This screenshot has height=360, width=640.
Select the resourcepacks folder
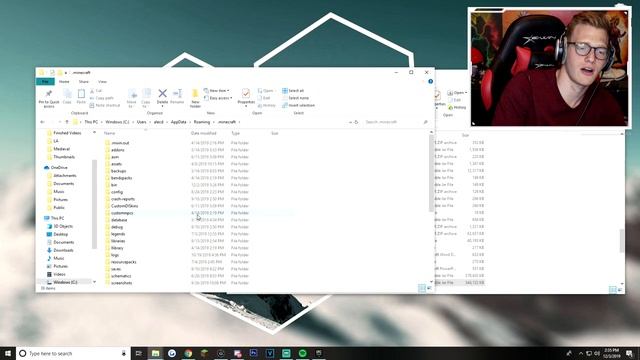point(123,262)
